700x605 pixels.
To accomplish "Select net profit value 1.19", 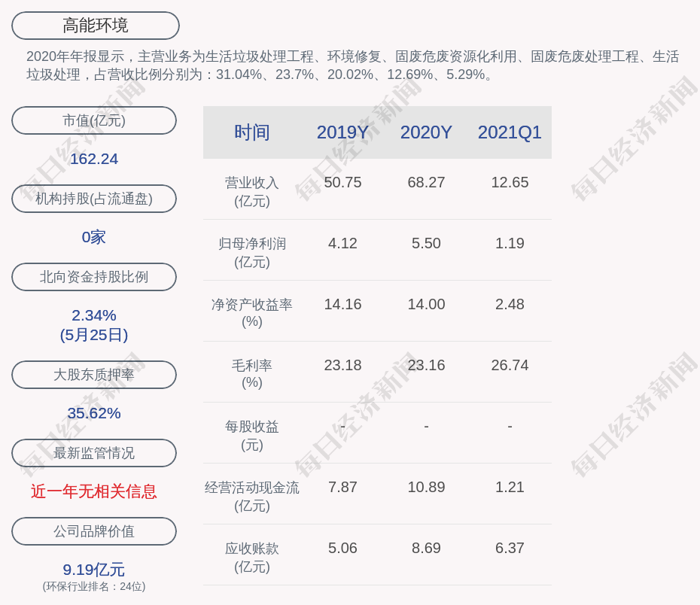I will (x=510, y=243).
